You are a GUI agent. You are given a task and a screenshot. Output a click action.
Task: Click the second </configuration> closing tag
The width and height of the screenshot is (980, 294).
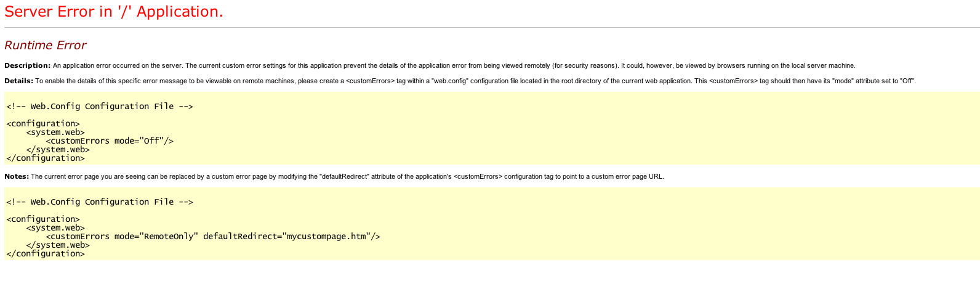coord(46,254)
